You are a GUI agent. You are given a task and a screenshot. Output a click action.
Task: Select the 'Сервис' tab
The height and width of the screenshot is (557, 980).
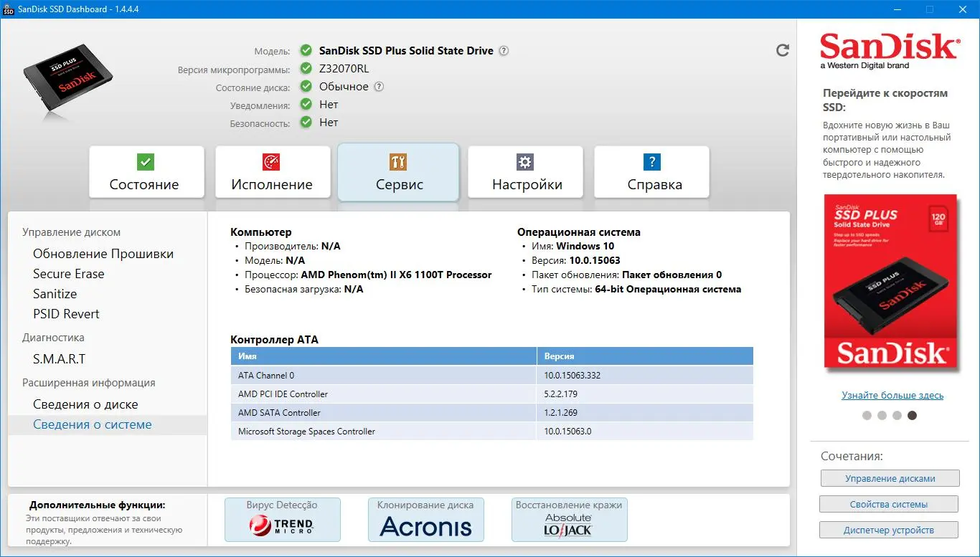click(398, 172)
